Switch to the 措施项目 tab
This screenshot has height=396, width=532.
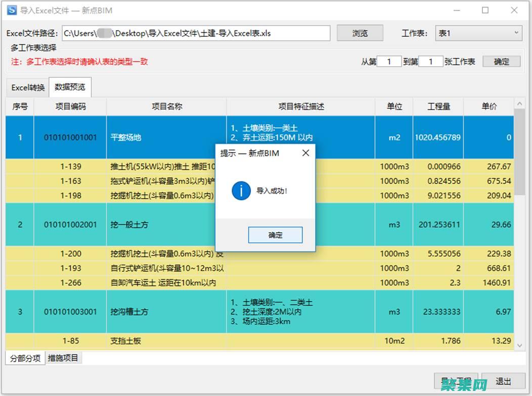pyautogui.click(x=63, y=358)
